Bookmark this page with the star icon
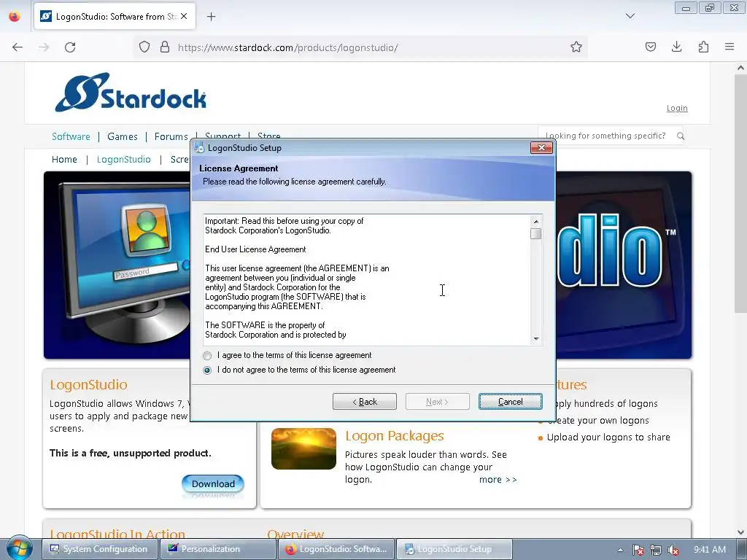Viewport: 747px width, 560px height. tap(576, 47)
